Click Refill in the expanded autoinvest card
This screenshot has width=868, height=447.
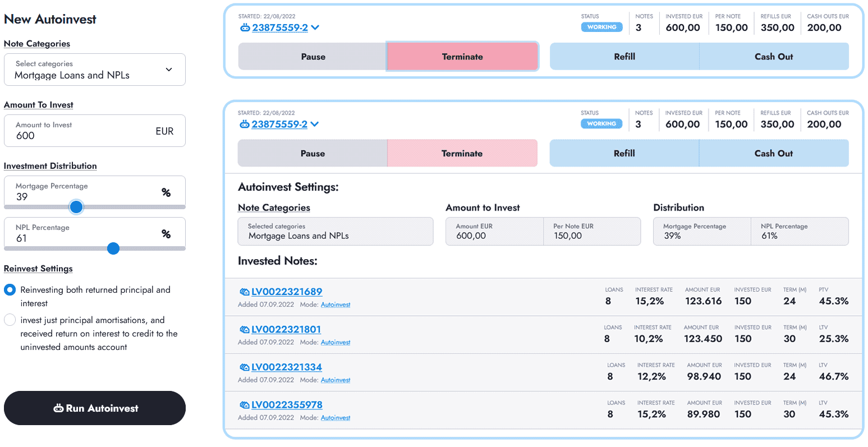click(x=624, y=153)
